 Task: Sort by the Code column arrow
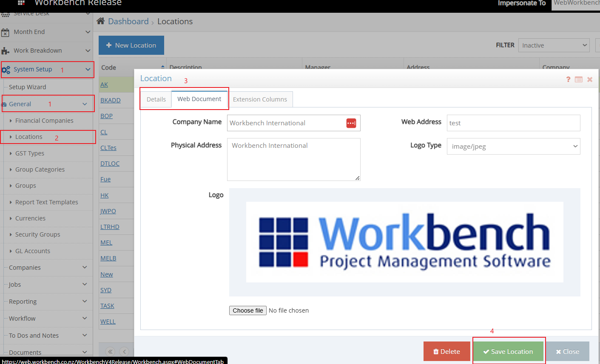(163, 68)
